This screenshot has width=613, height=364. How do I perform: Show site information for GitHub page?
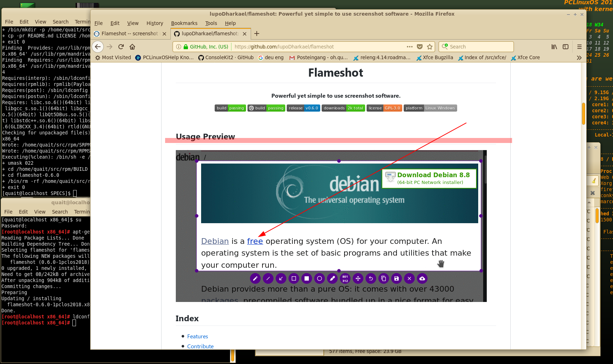[178, 47]
